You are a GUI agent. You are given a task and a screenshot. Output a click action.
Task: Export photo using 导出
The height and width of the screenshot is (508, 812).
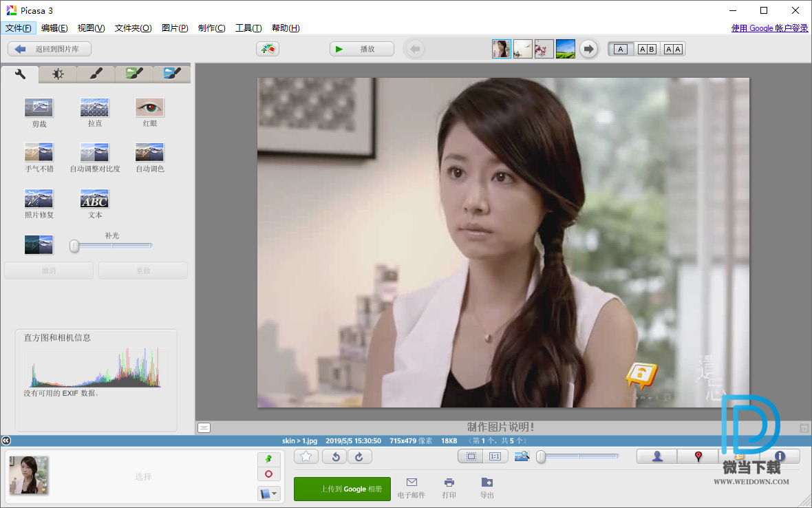(487, 488)
